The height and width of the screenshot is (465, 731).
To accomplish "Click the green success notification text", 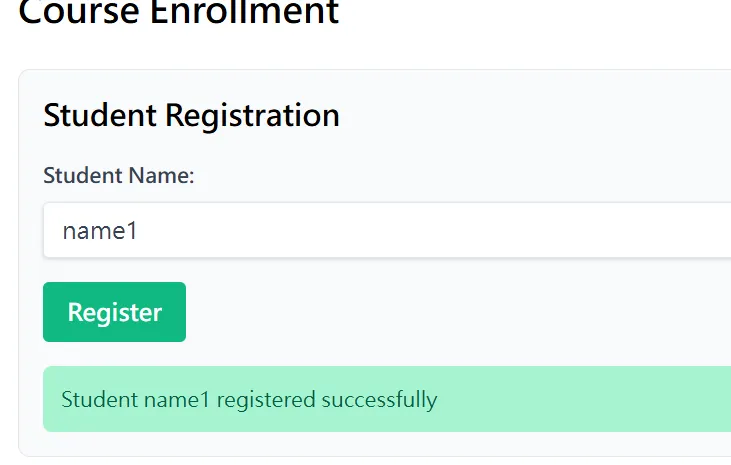I will pyautogui.click(x=249, y=400).
